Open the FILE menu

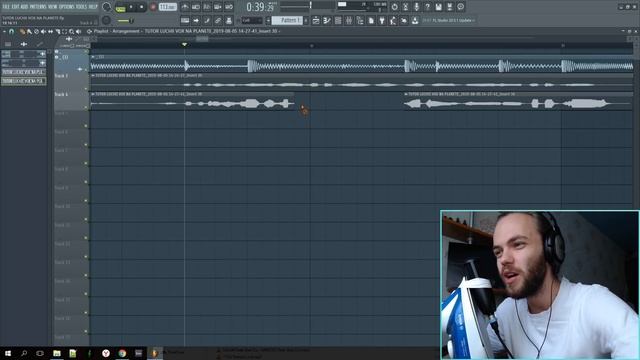tap(6, 7)
